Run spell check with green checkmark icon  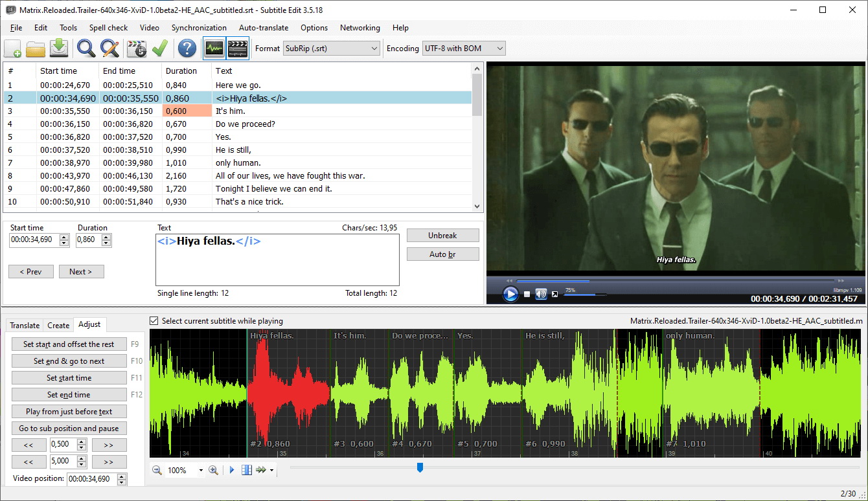pos(160,49)
